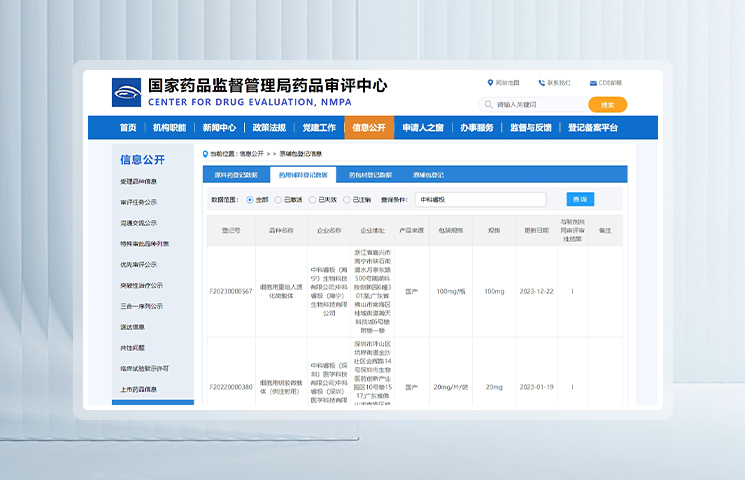Select the 全部 radio button
This screenshot has height=480, width=745.
pos(249,199)
